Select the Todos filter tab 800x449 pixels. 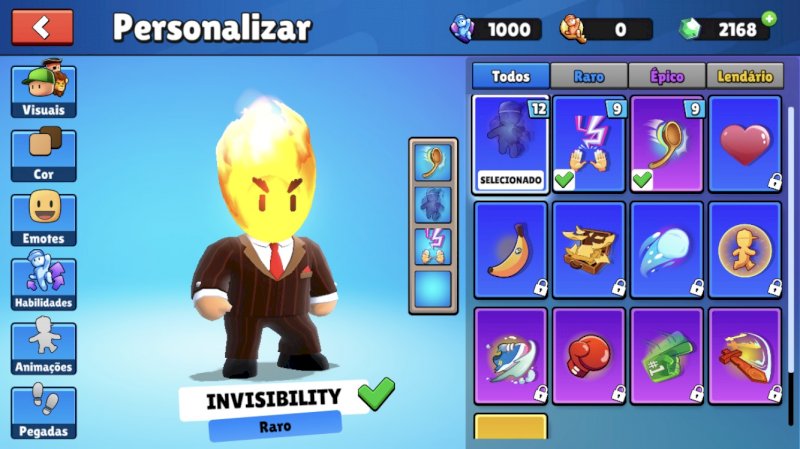511,76
